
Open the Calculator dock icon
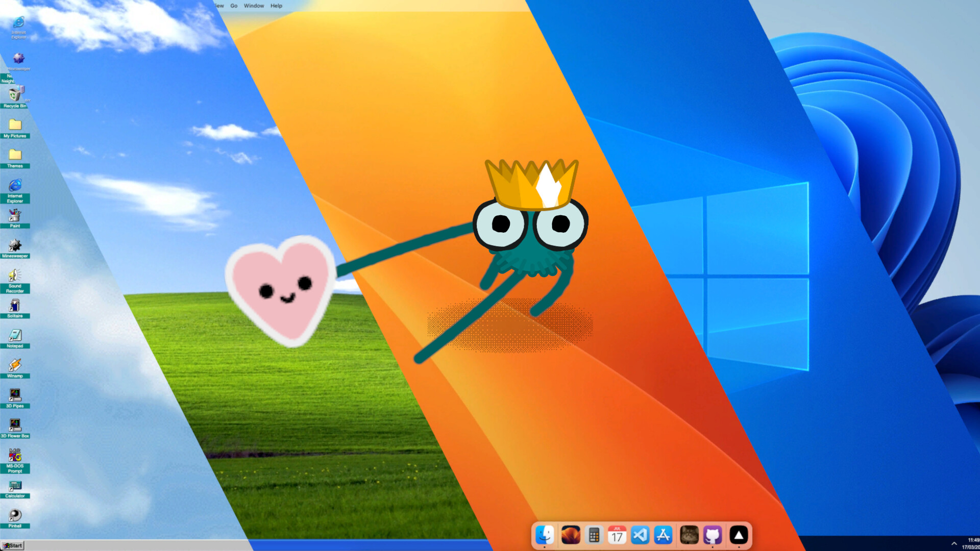tap(594, 535)
